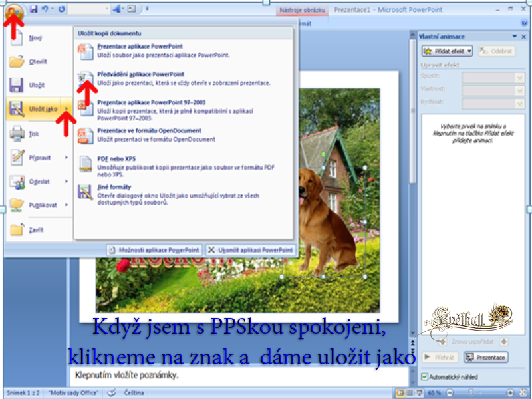Select Zavřít from the Office menu

(x=39, y=229)
